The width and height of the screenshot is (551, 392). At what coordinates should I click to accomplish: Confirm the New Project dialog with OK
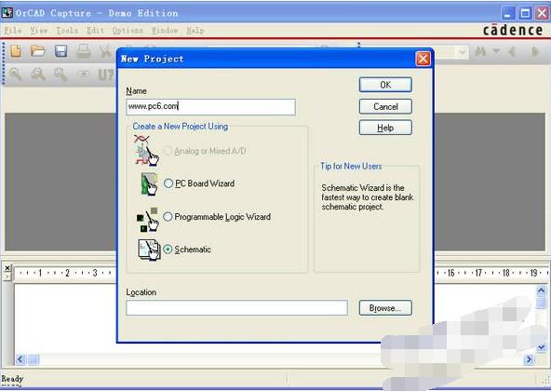point(385,85)
